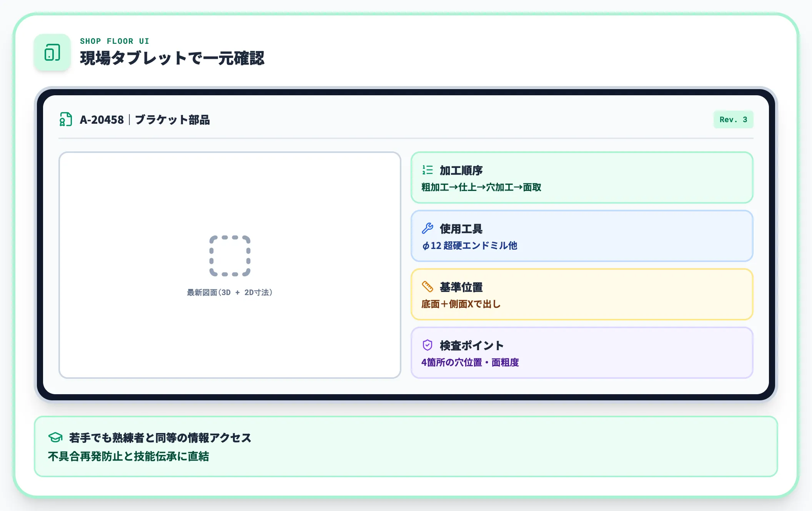Click the dashed square placeholder icon
The image size is (812, 511).
click(x=230, y=256)
